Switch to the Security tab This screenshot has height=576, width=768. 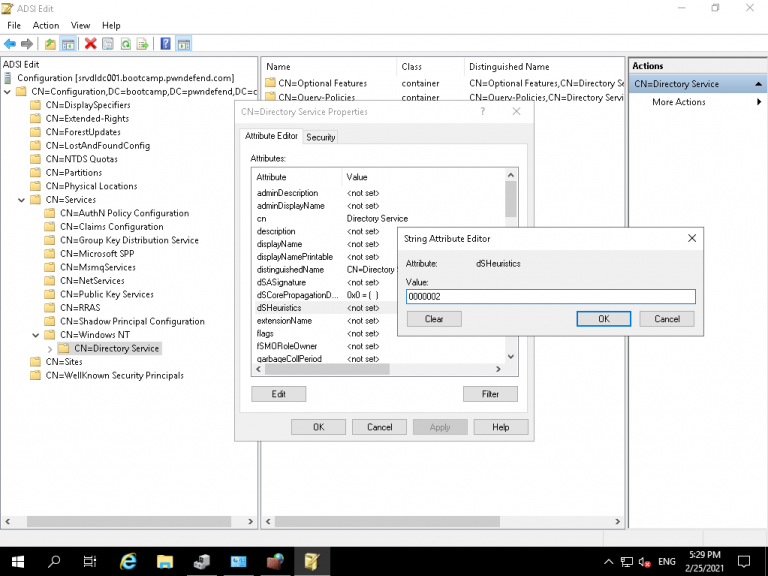click(x=321, y=137)
